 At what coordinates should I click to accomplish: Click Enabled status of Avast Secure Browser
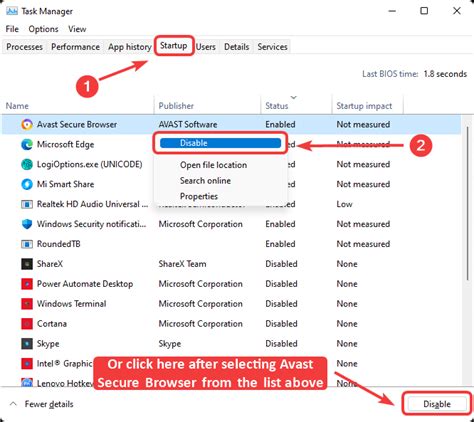click(280, 124)
